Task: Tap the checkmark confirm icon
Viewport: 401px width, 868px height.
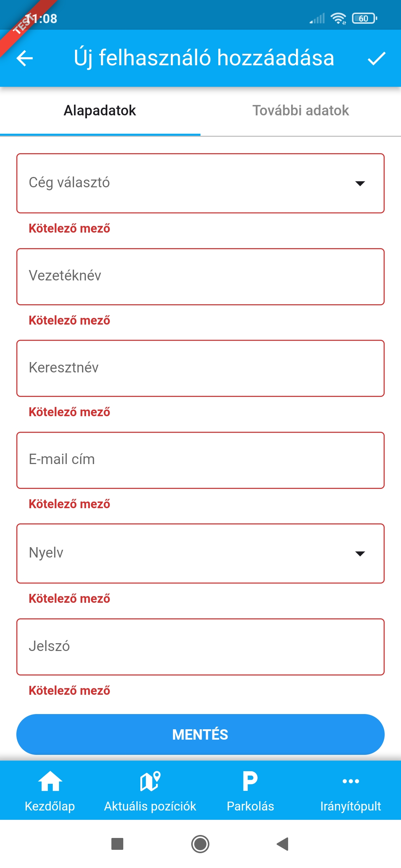Action: [376, 58]
